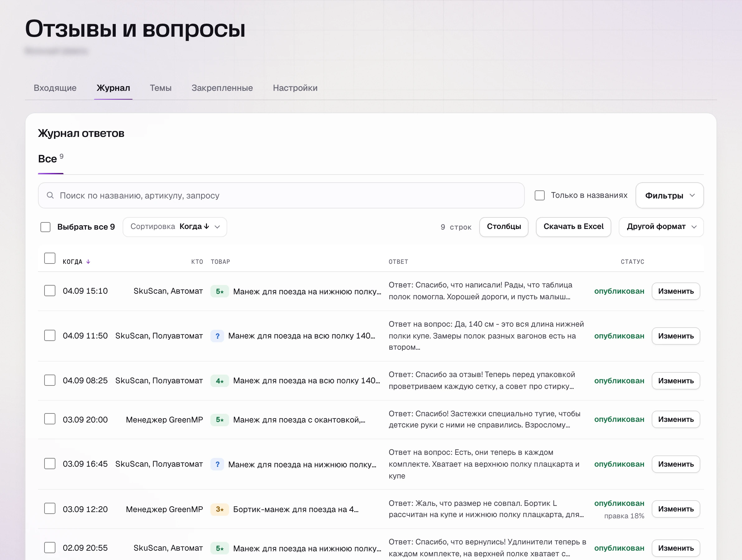The height and width of the screenshot is (560, 742).
Task: Click Изменить for the 03.09 12:20 reply
Action: [676, 509]
